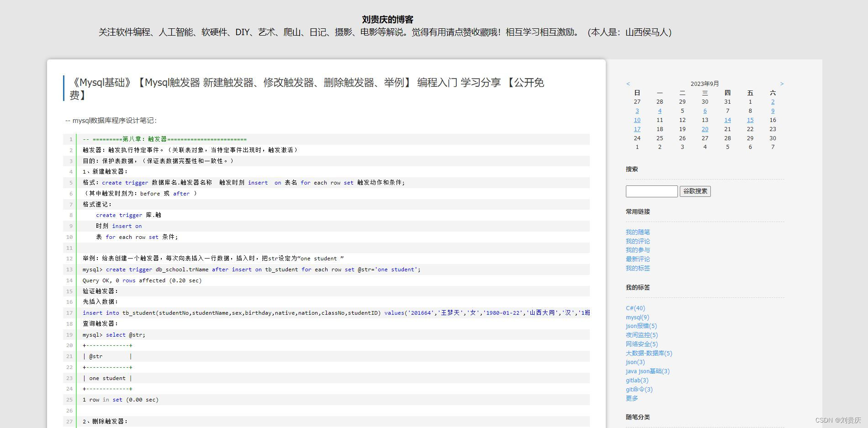The height and width of the screenshot is (428, 868).
Task: Open the C#(40) tag
Action: click(x=635, y=308)
